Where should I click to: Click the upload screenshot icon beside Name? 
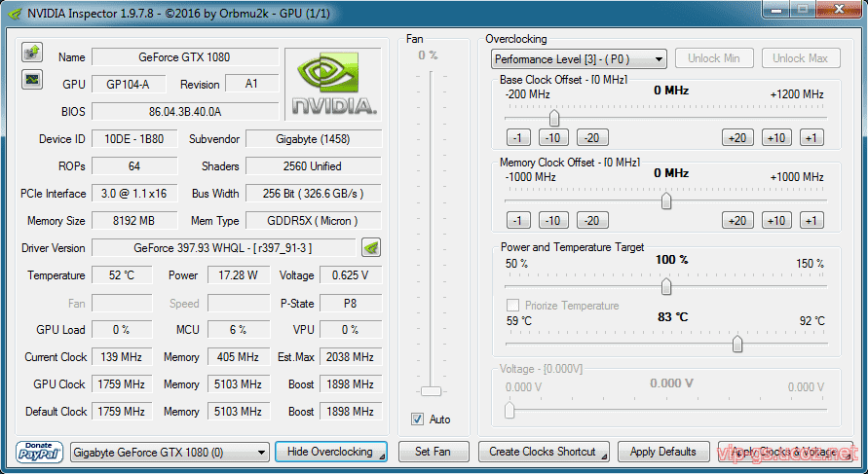click(32, 53)
